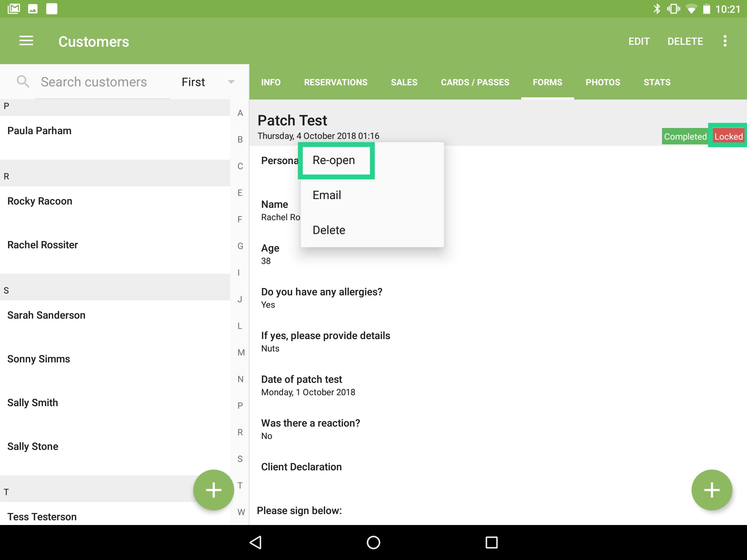
Task: Tap the 10:21 clock in status bar
Action: click(728, 9)
